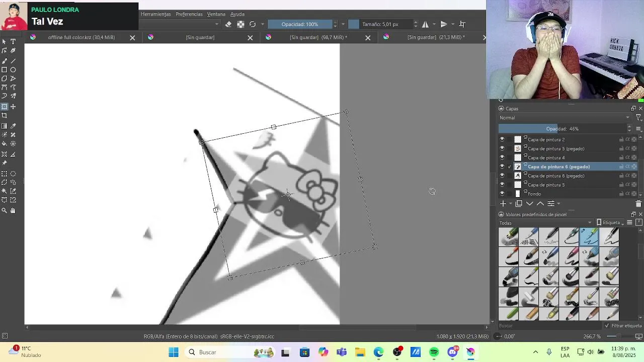
Task: Select the move tool
Action: [13, 107]
